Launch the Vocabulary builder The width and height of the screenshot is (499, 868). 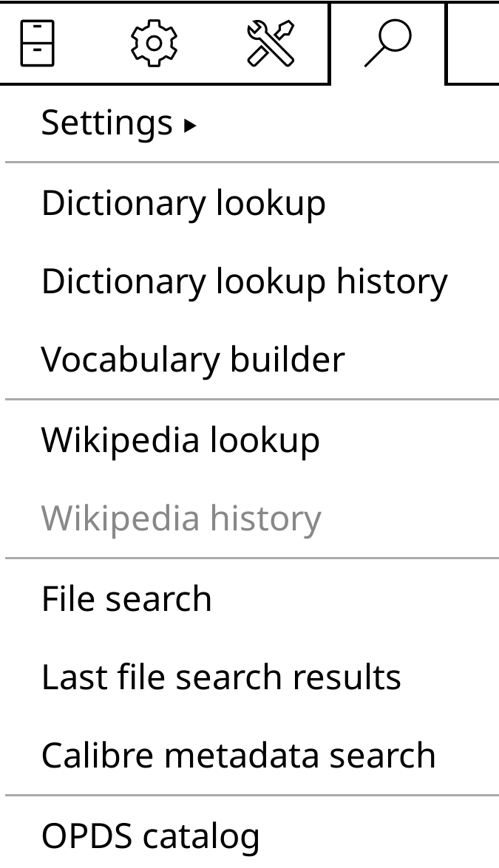pos(193,360)
